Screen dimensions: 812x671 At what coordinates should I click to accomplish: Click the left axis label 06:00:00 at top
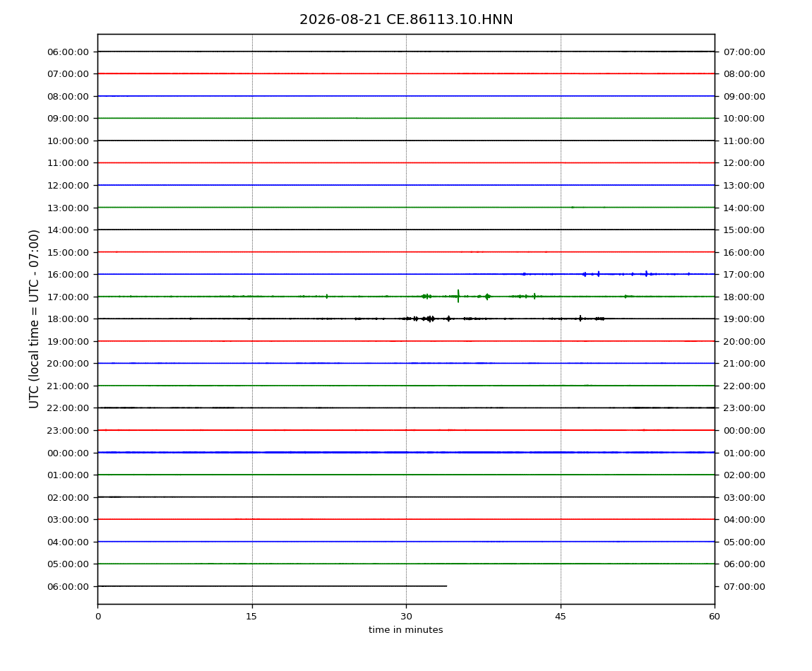68,52
